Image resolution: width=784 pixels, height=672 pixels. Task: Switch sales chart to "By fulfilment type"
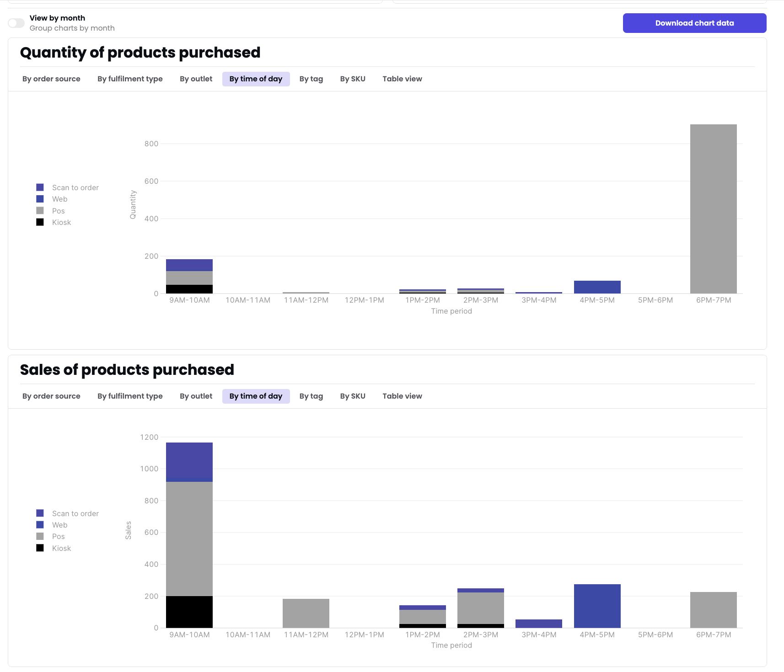tap(130, 396)
